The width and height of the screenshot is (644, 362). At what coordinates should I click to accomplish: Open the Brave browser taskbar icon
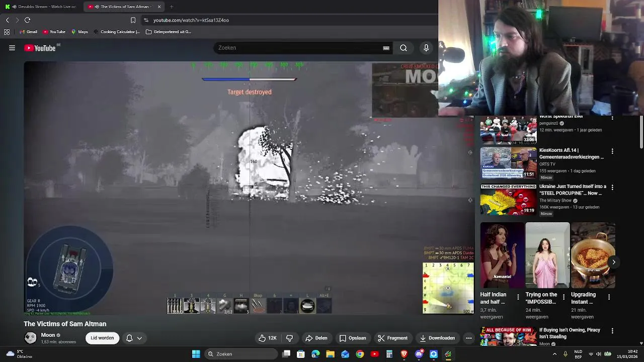(x=404, y=354)
